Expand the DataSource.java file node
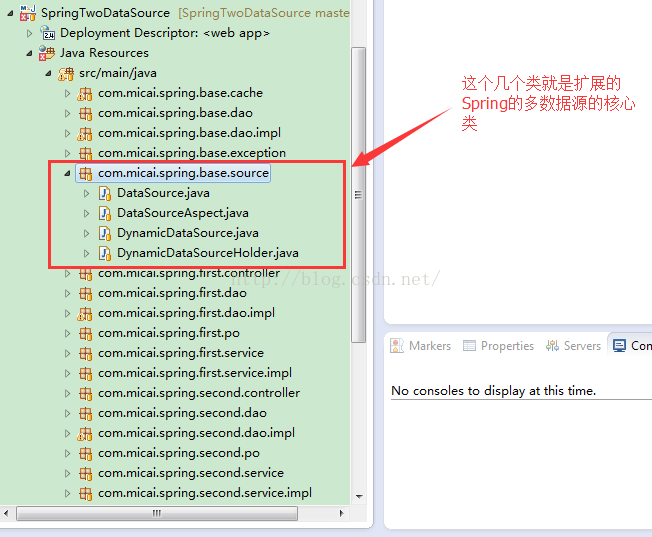This screenshot has height=537, width=652. tap(86, 193)
